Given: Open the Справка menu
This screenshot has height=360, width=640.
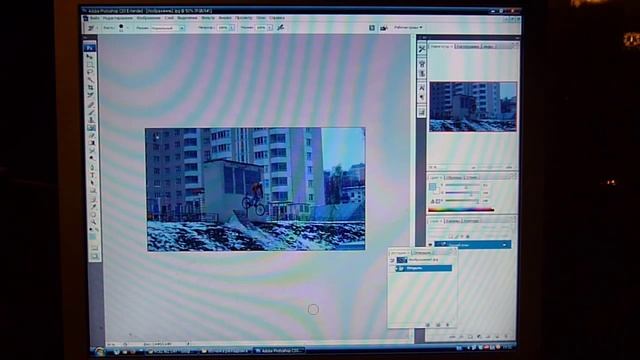Looking at the screenshot, I should click(277, 18).
